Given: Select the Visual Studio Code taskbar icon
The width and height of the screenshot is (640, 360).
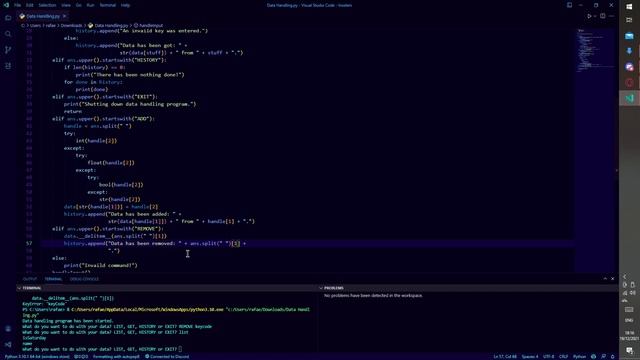Looking at the screenshot, I should coord(629,98).
